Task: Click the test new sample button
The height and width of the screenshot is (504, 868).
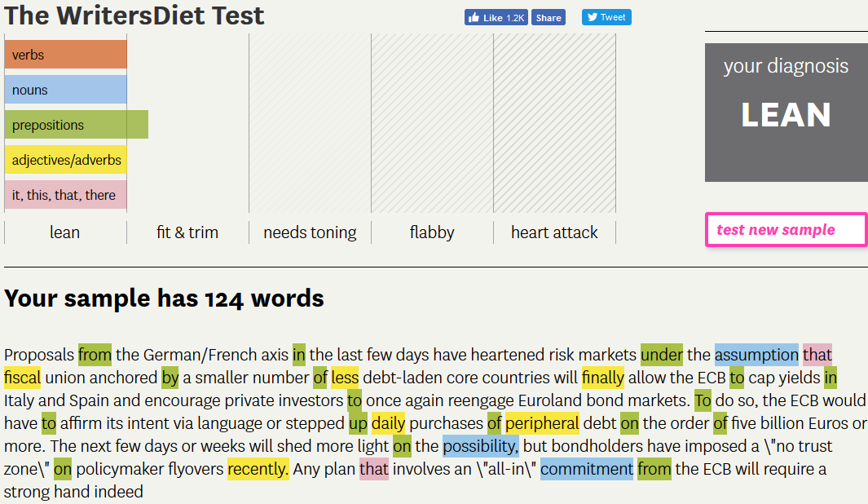Action: click(x=786, y=229)
